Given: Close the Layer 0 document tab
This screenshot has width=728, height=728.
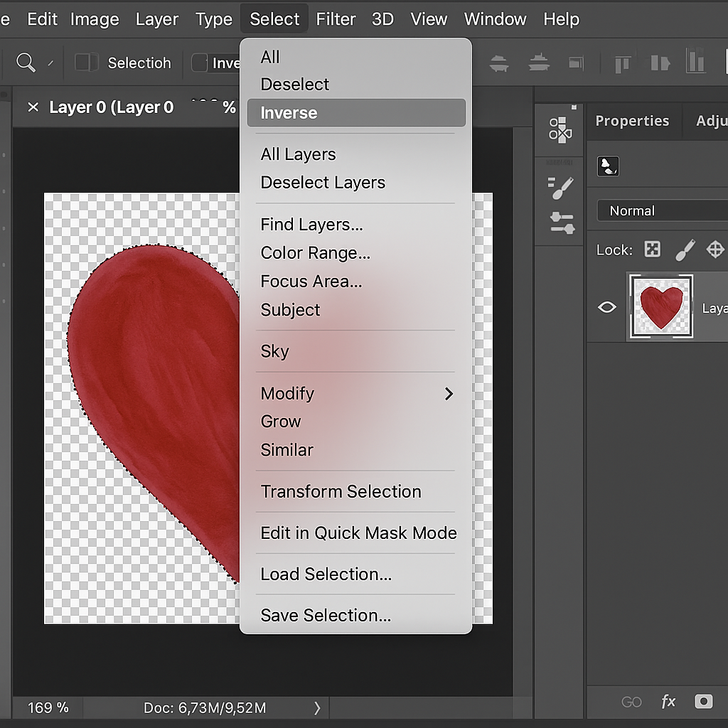Looking at the screenshot, I should coord(33,107).
